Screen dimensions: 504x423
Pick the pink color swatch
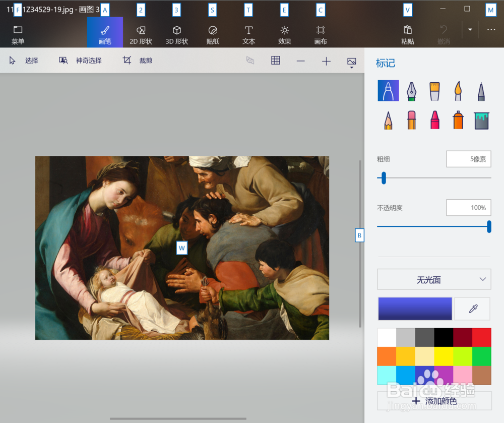point(463,375)
